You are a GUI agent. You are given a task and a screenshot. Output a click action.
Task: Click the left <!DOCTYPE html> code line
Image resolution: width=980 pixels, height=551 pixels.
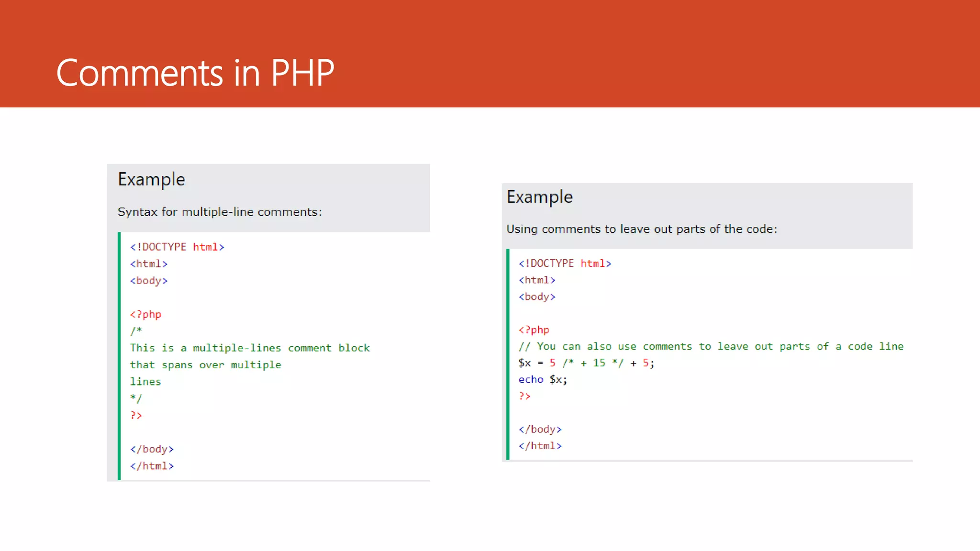coord(177,247)
